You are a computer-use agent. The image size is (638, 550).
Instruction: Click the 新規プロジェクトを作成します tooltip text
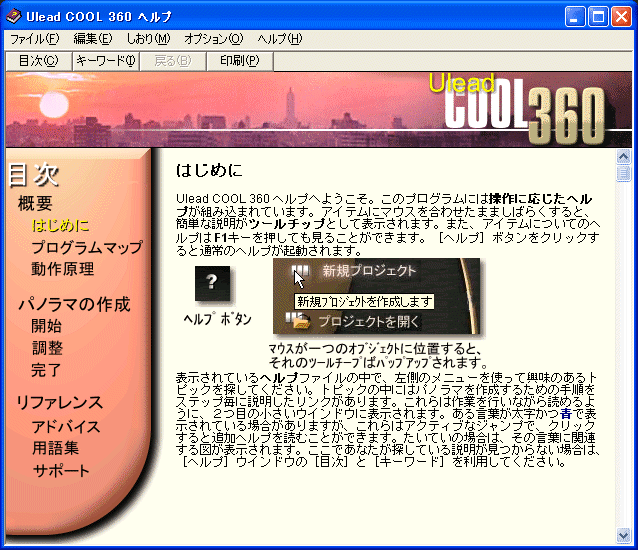point(364,301)
